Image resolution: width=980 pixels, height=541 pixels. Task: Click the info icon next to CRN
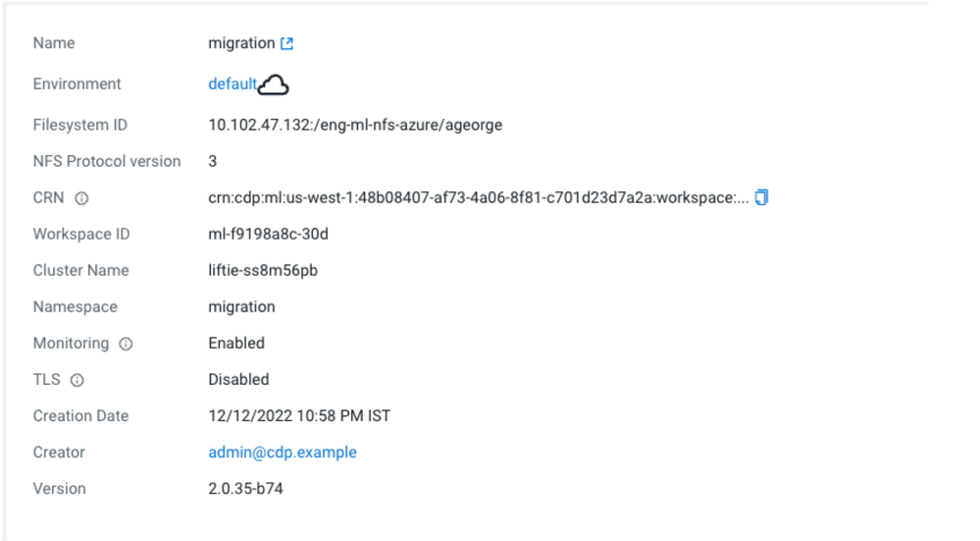point(81,198)
